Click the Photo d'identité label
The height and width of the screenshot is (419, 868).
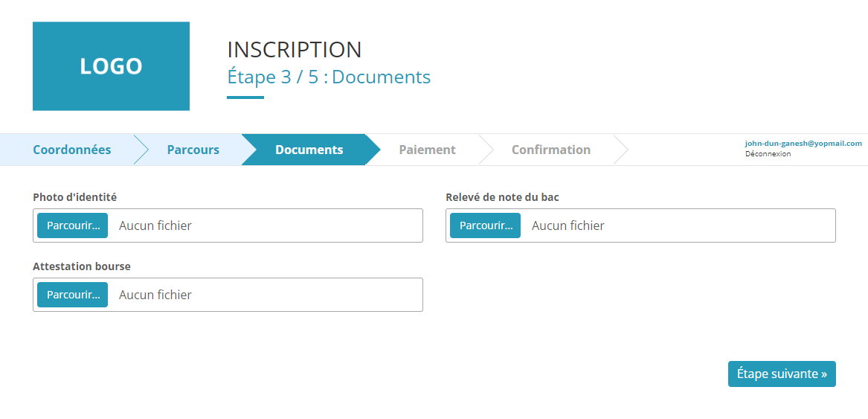coord(74,196)
